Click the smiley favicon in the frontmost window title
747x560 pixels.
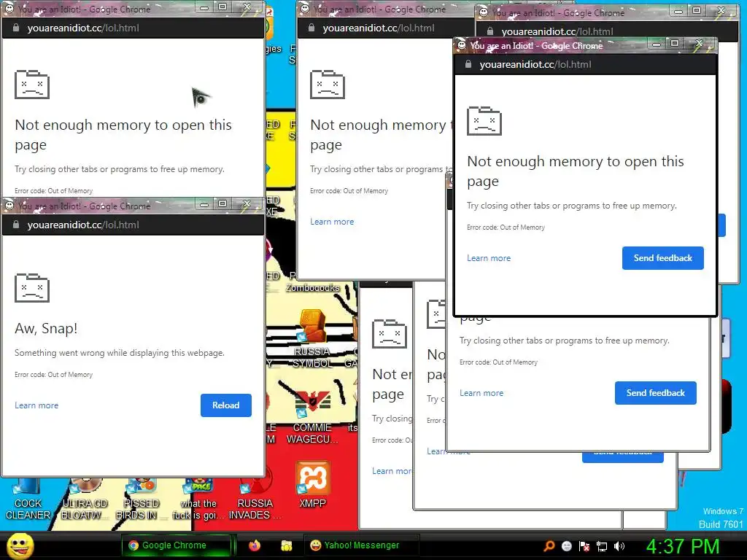click(x=462, y=45)
